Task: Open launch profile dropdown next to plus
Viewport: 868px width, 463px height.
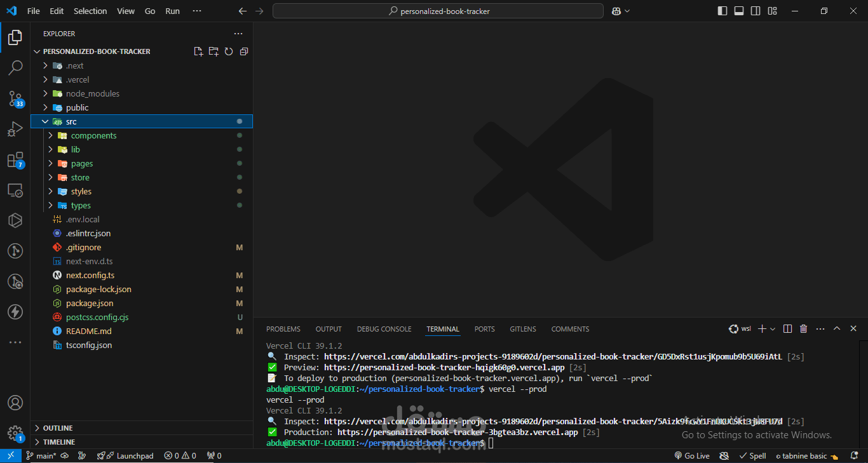Action: [x=773, y=329]
